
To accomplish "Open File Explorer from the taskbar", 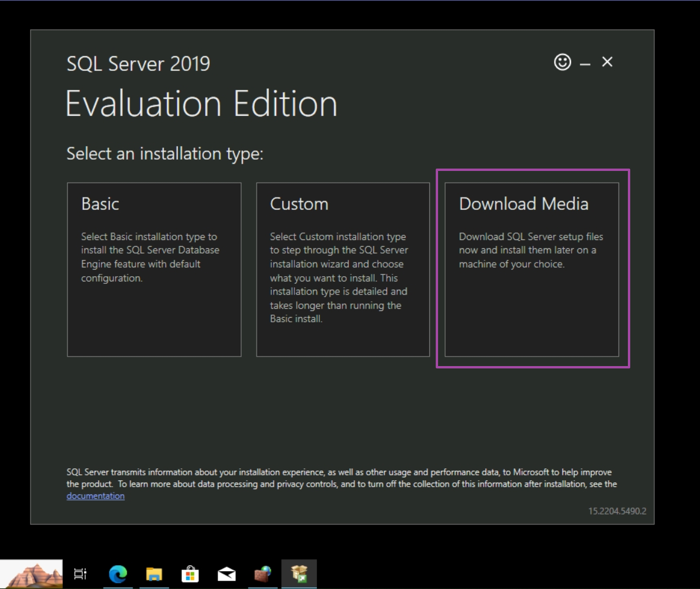I will point(154,574).
